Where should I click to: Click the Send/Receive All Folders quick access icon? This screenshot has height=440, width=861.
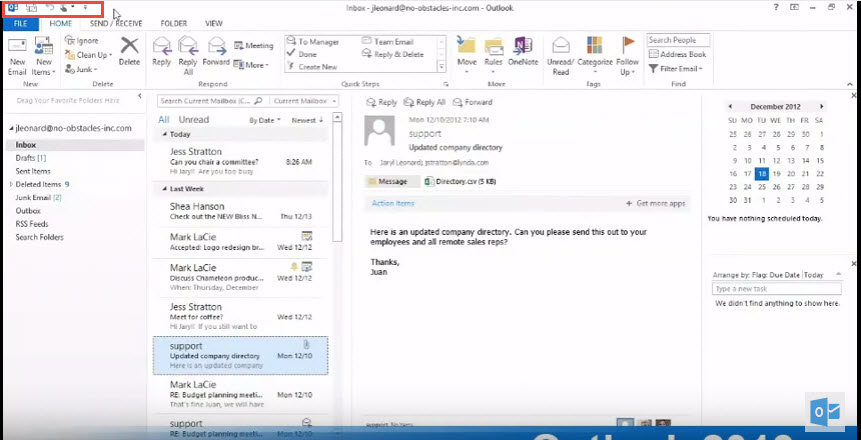pyautogui.click(x=31, y=8)
